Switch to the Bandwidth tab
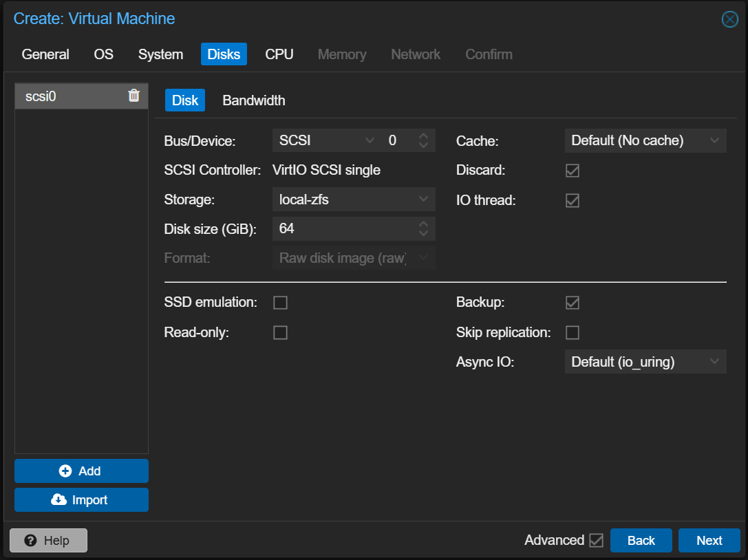The width and height of the screenshot is (748, 560). click(253, 100)
